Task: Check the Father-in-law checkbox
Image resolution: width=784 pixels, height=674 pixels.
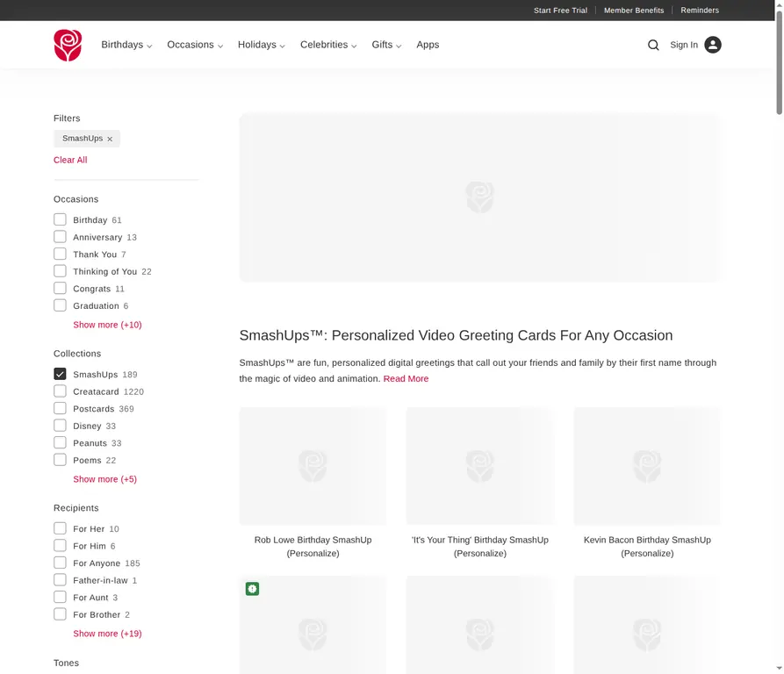Action: [x=60, y=580]
